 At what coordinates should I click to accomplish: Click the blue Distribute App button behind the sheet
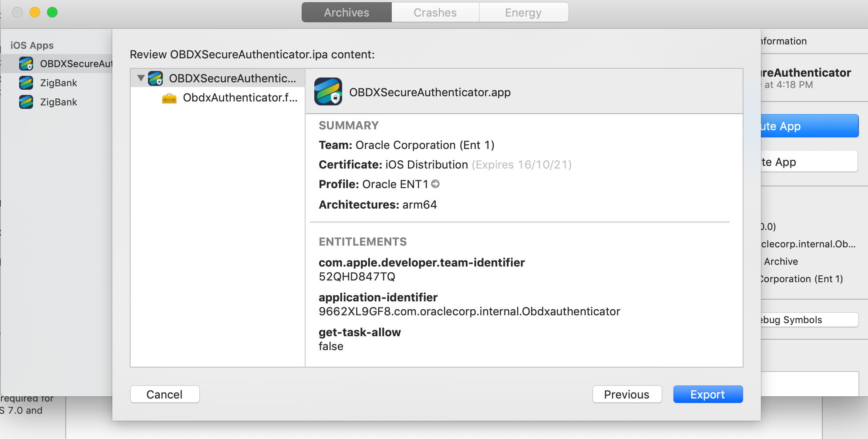click(810, 126)
